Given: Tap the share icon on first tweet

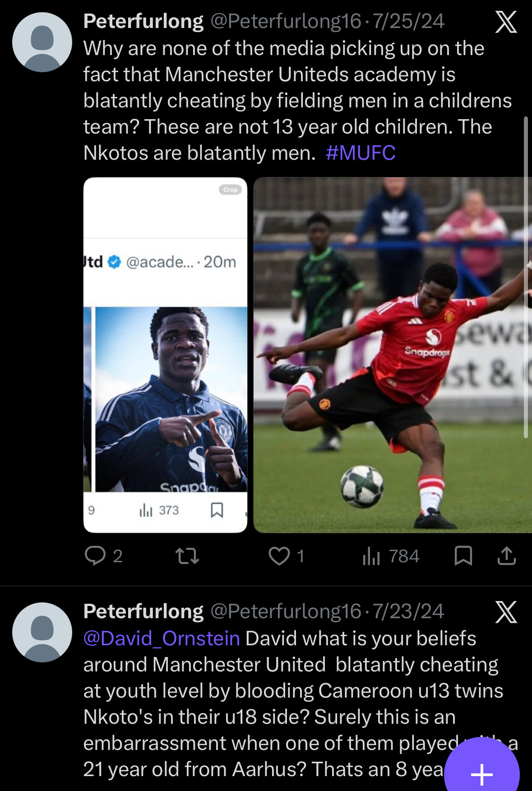Looking at the screenshot, I should pos(506,555).
